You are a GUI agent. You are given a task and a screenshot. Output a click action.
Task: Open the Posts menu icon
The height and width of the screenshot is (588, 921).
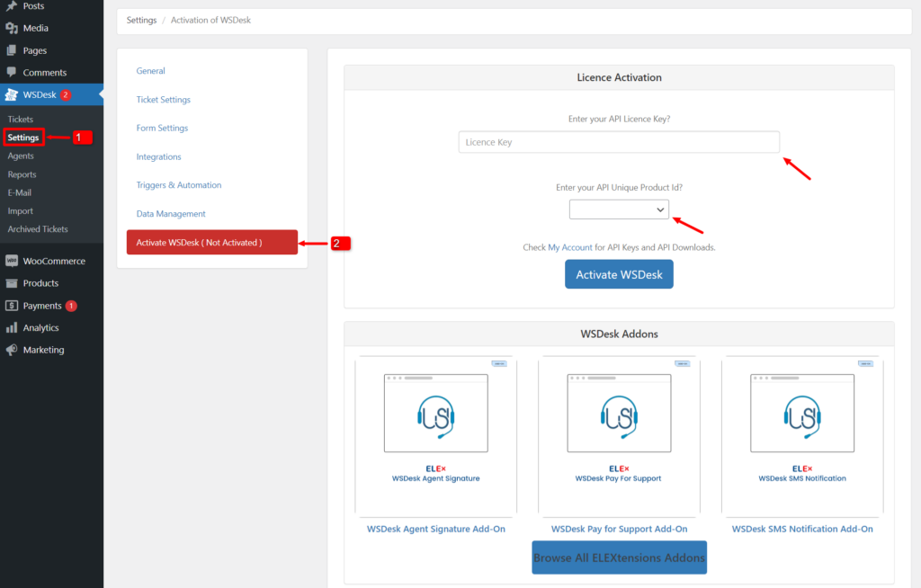(12, 6)
